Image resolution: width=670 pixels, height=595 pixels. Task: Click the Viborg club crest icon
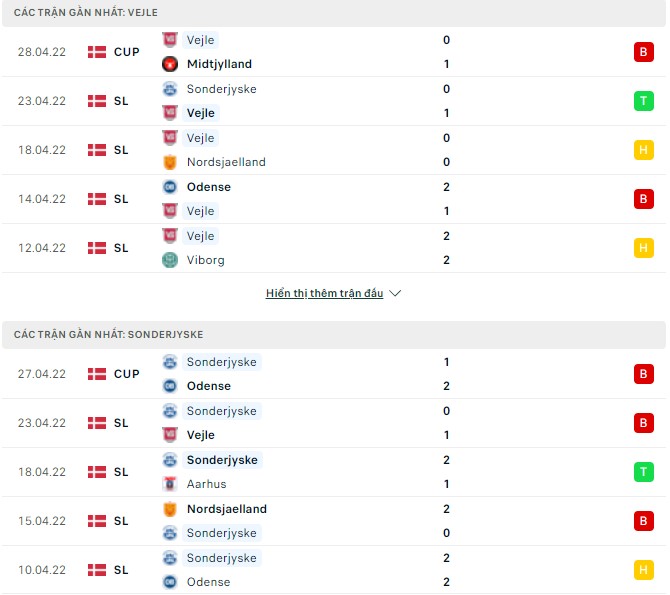pos(169,260)
